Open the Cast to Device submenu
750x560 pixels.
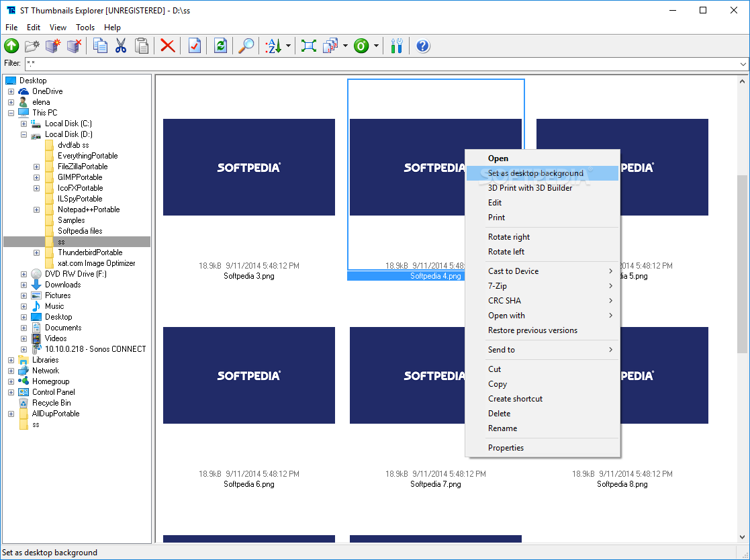(543, 271)
